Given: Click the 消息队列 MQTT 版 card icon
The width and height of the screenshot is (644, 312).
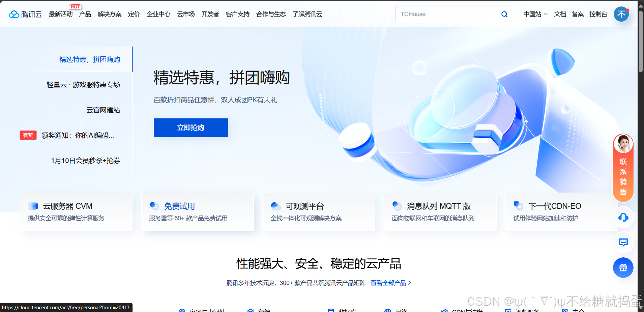Looking at the screenshot, I should (x=397, y=206).
